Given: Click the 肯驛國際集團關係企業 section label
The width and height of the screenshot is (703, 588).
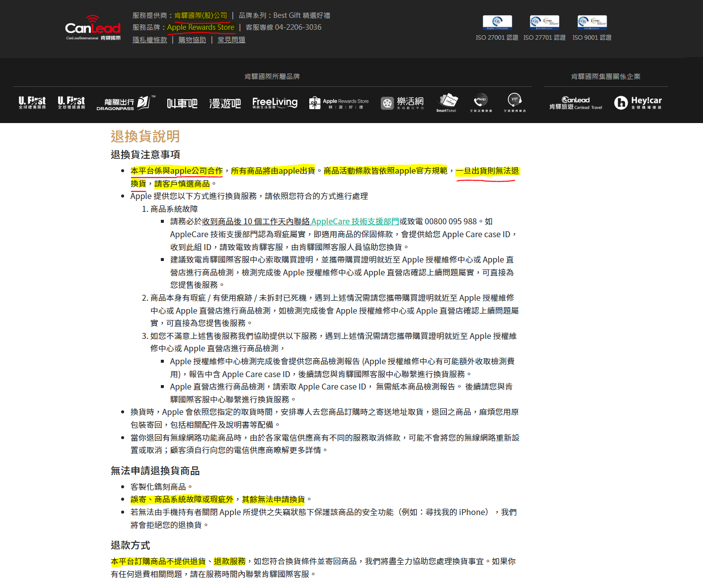Looking at the screenshot, I should click(x=606, y=76).
